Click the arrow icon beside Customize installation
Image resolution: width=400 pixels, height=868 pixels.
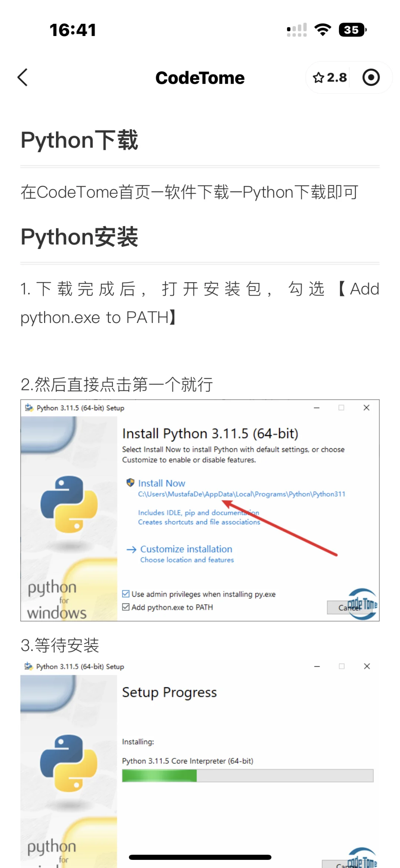tap(131, 549)
